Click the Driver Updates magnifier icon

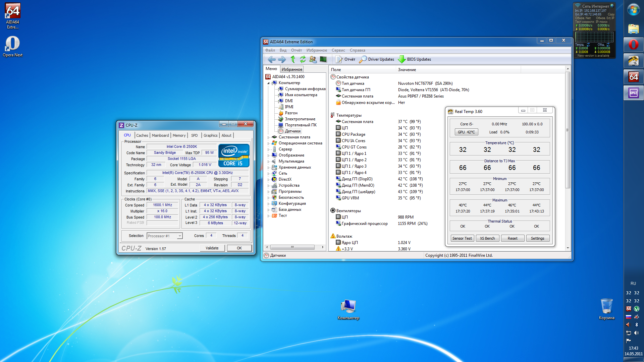click(x=363, y=59)
